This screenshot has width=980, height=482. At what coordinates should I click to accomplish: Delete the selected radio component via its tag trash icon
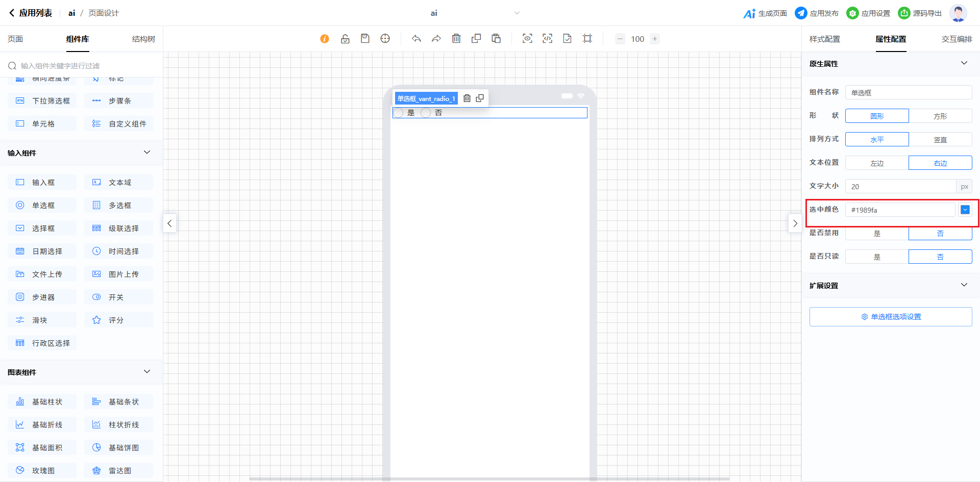tap(467, 98)
